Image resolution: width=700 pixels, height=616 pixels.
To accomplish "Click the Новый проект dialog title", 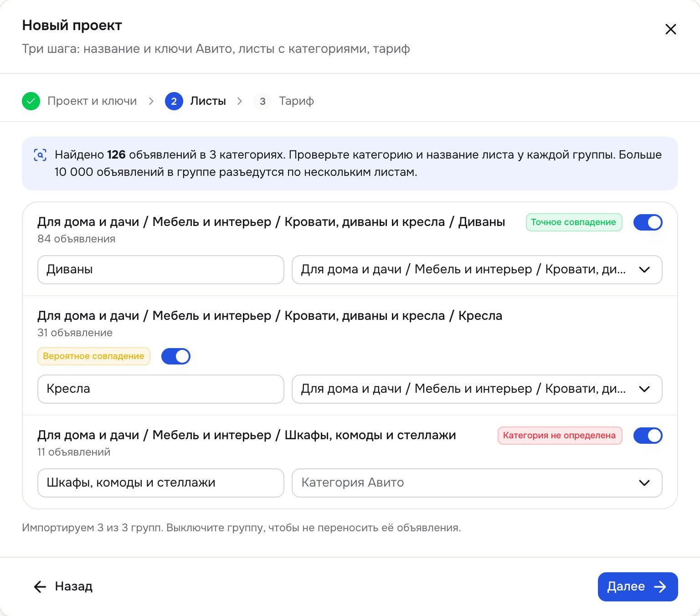I will pos(72,26).
